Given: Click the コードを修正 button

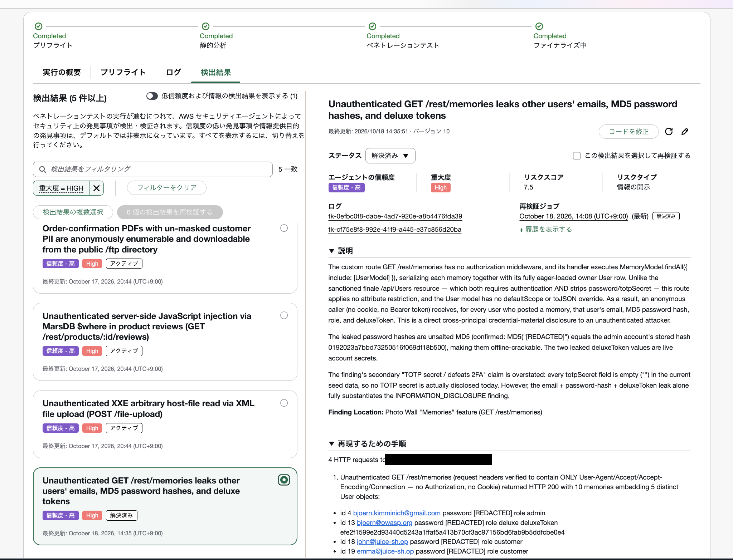Looking at the screenshot, I should 628,132.
